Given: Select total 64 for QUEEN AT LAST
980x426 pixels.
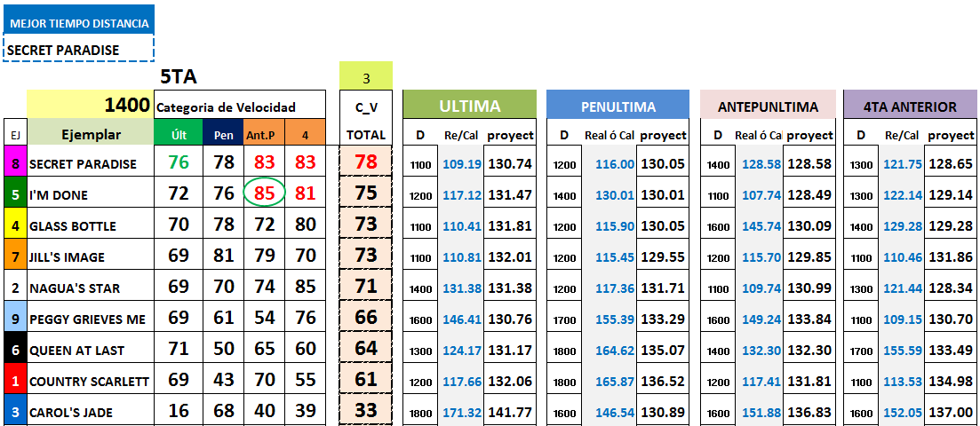Looking at the screenshot, I should click(366, 349).
